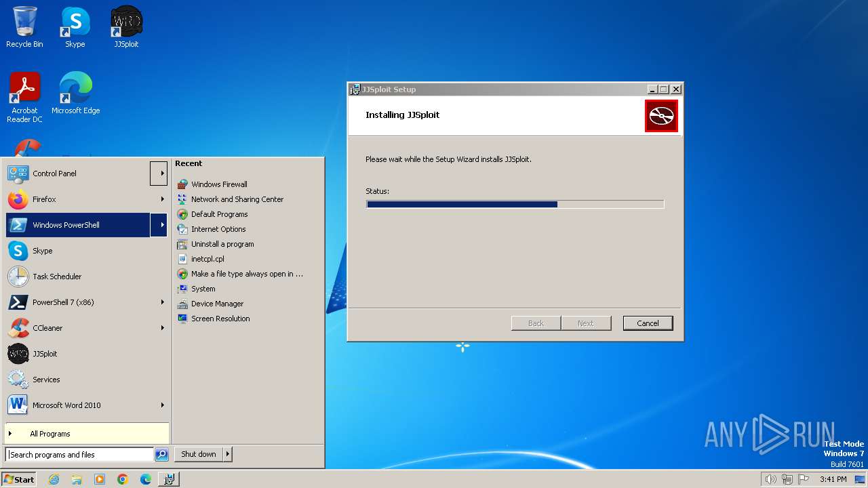Expand All Programs list

tap(87, 434)
